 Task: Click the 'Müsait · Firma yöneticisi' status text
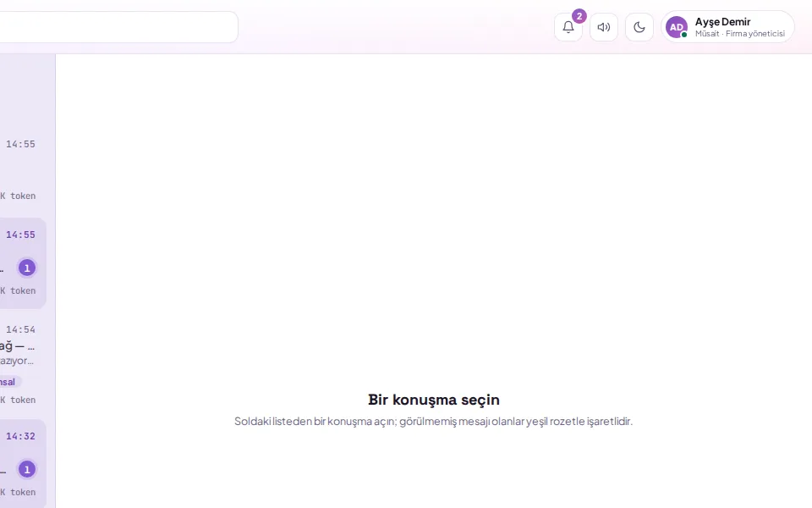740,34
